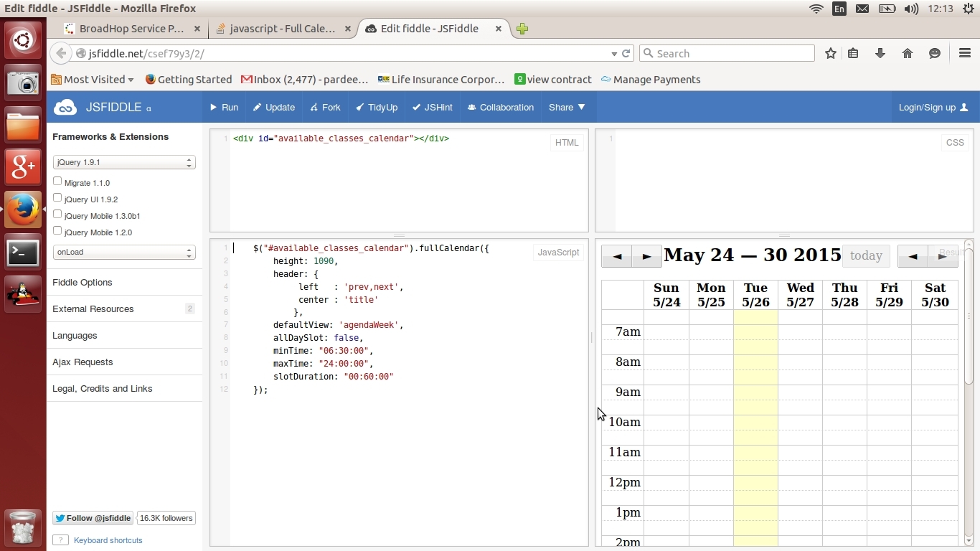The height and width of the screenshot is (551, 980).
Task: Click inside the HTML editor panel
Action: 399,180
